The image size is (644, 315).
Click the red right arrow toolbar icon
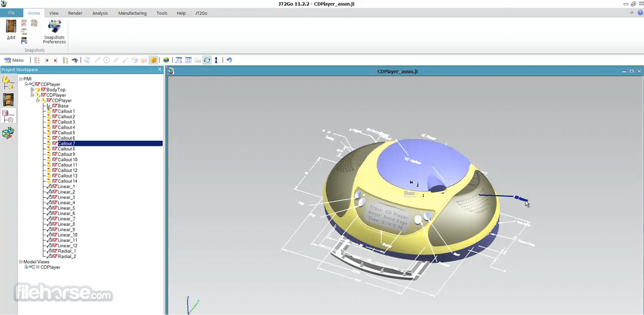tap(55, 60)
